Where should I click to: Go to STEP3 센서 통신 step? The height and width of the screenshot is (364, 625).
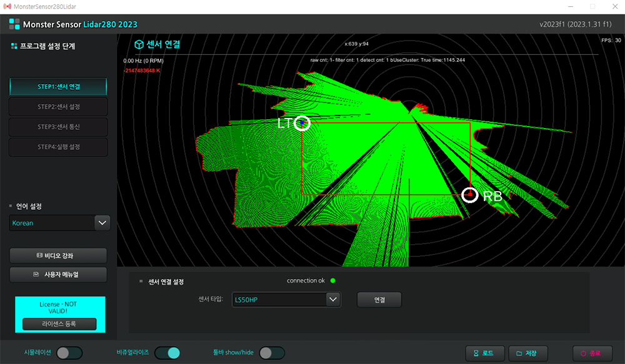point(58,127)
